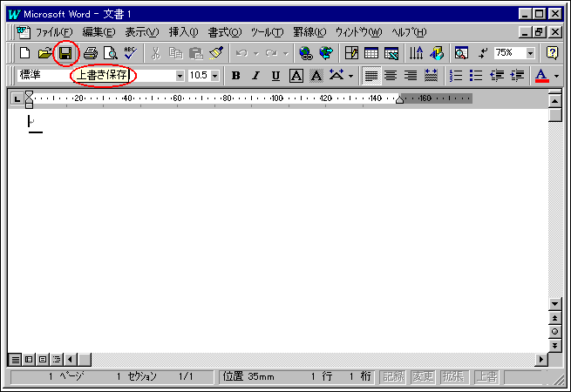This screenshot has height=392, width=571.
Task: Switch to normal view button
Action: (16, 360)
